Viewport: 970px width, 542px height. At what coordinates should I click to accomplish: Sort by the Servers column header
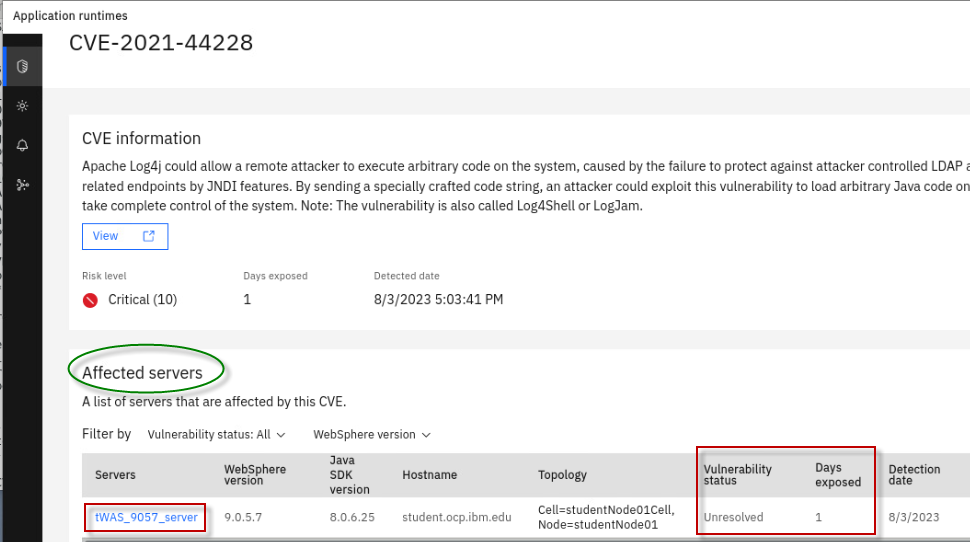115,475
